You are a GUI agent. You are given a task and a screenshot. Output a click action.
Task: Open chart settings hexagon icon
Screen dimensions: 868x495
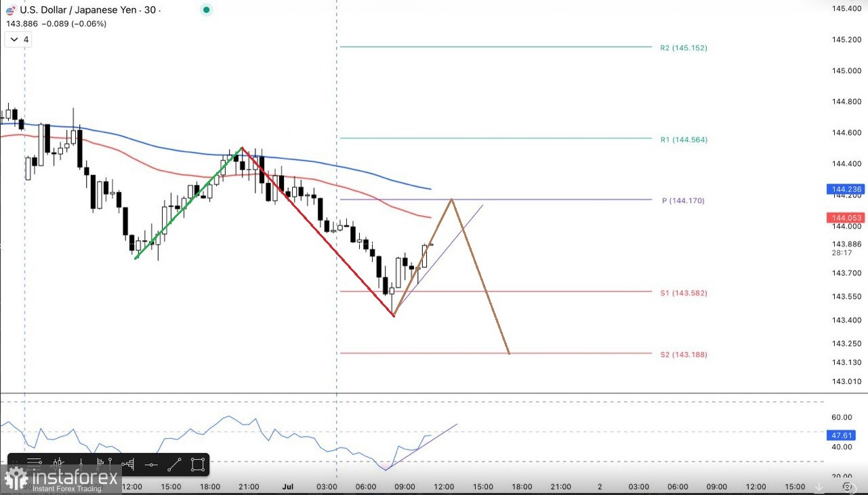tap(847, 487)
